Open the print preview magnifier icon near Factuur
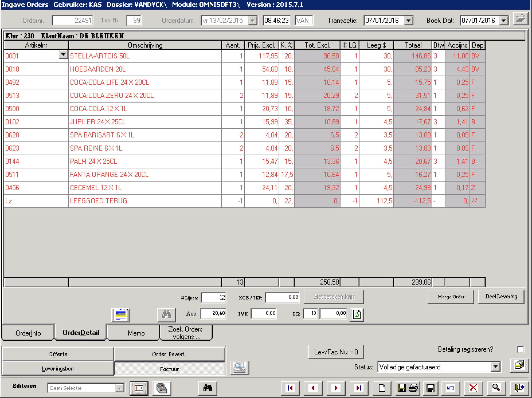The width and height of the screenshot is (532, 398). click(239, 368)
